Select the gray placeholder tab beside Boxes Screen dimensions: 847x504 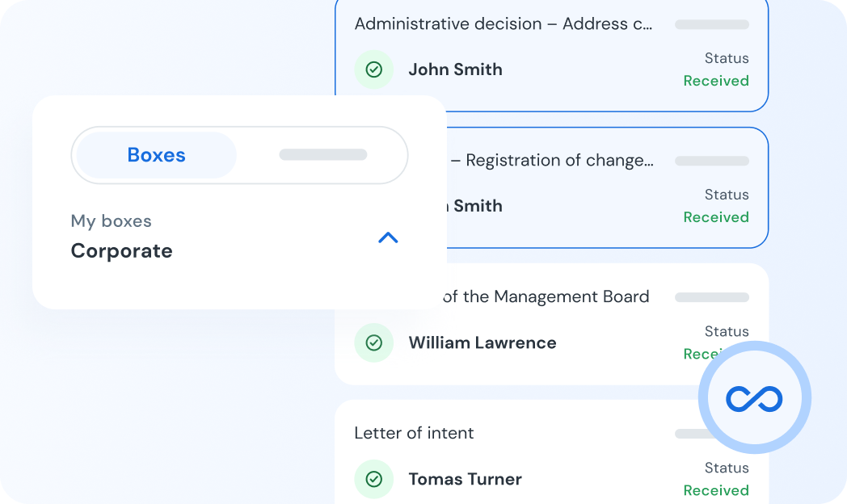(322, 155)
